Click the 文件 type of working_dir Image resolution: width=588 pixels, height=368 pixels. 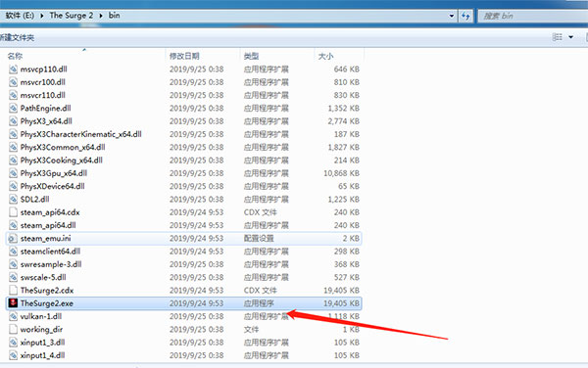pyautogui.click(x=251, y=330)
